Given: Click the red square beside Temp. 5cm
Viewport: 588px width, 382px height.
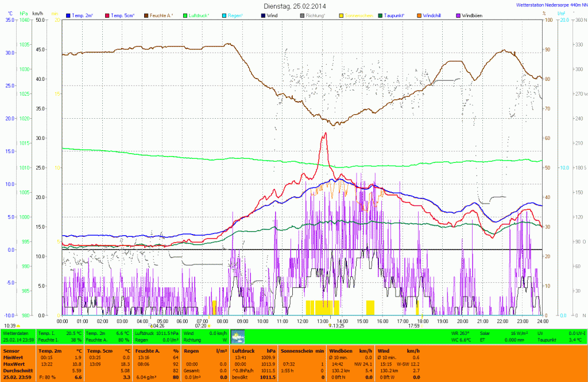Looking at the screenshot, I should click(x=107, y=15).
